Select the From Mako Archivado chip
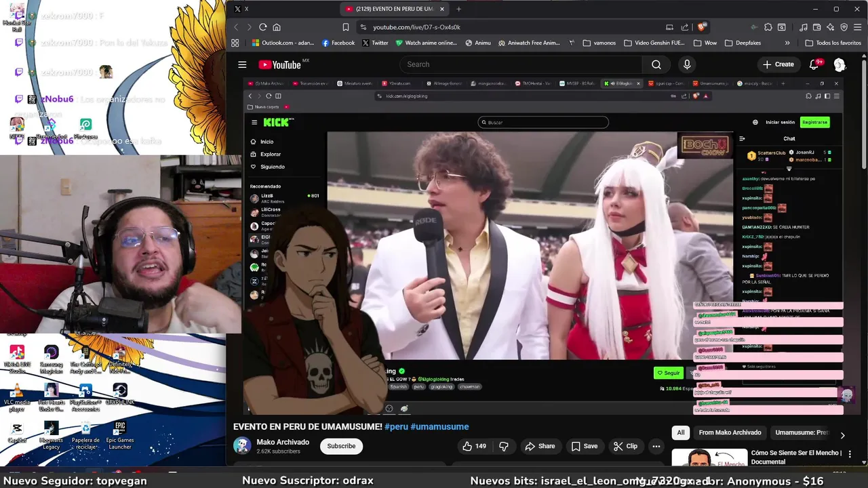 point(730,432)
